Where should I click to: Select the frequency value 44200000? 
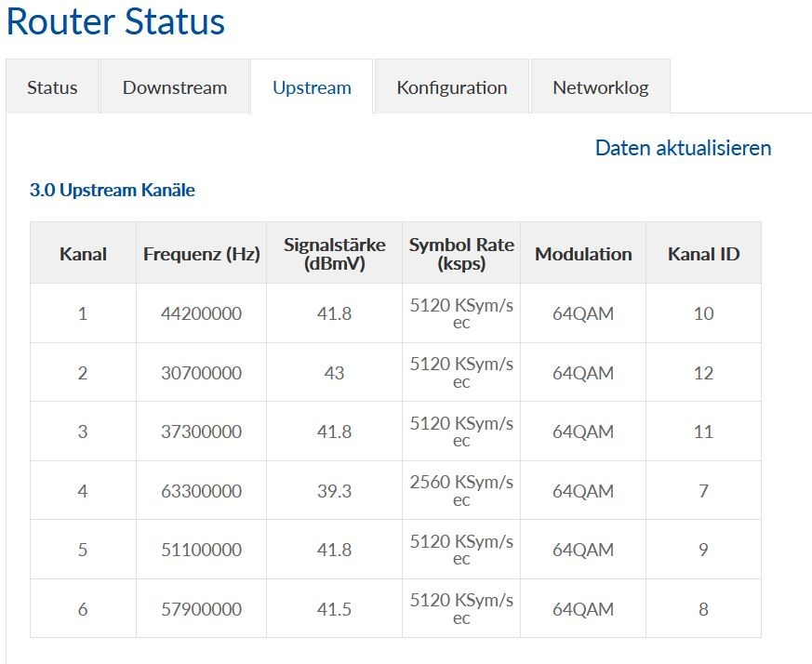coord(201,314)
